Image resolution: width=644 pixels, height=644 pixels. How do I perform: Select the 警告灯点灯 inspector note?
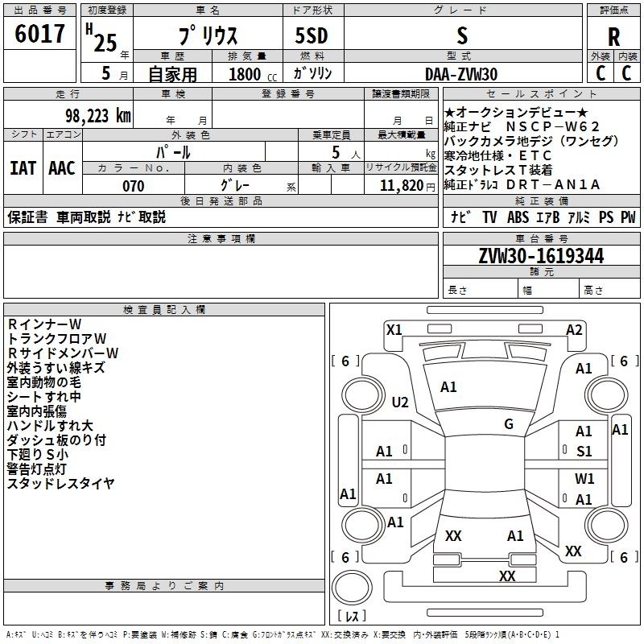click(x=36, y=469)
